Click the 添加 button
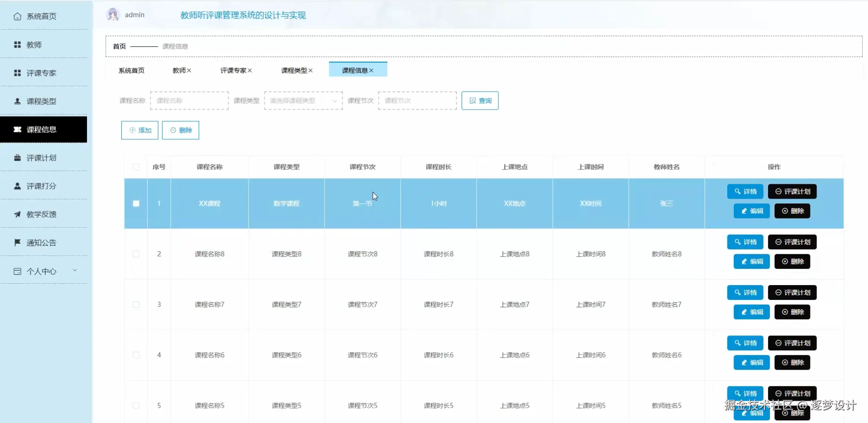Screen dimensions: 868x423 tap(140, 130)
